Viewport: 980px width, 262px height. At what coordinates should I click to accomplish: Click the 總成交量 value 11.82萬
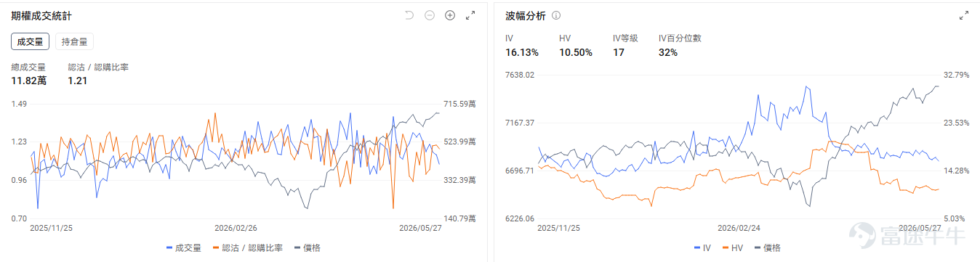[x=29, y=81]
